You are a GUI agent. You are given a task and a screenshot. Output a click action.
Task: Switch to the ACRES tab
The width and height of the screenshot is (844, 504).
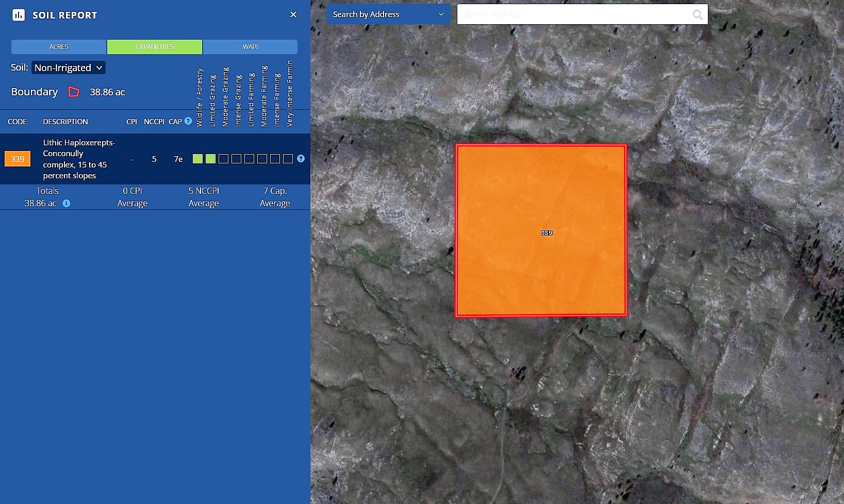59,47
